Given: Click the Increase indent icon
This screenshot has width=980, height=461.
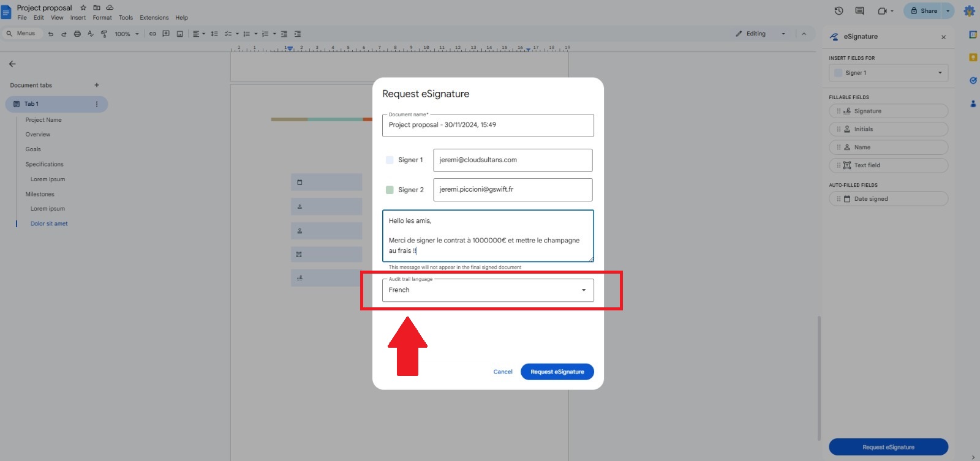Looking at the screenshot, I should coord(298,34).
